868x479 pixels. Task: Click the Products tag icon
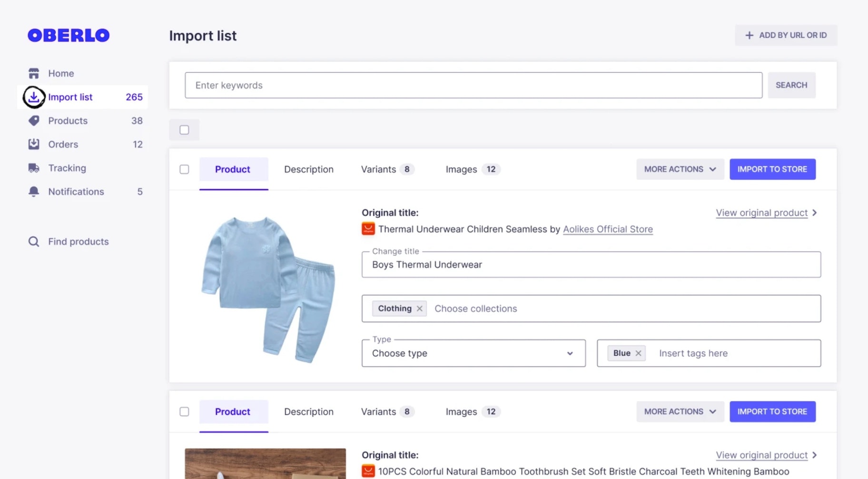pos(34,121)
